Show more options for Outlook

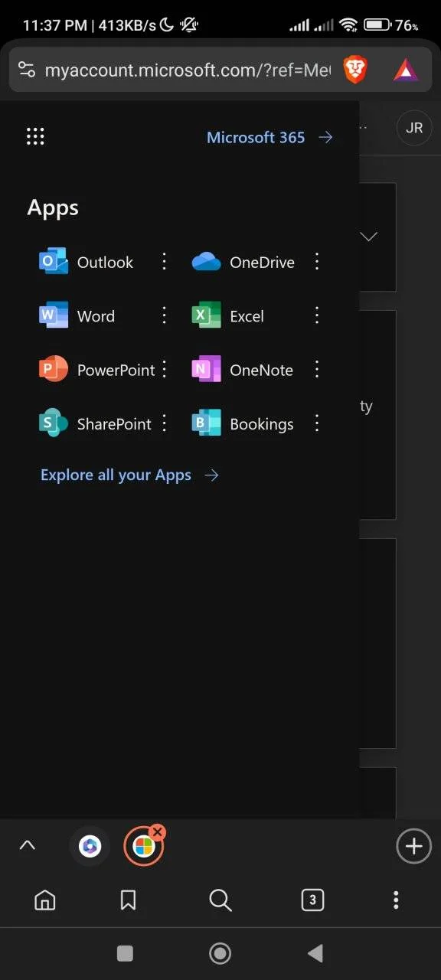[x=164, y=262]
